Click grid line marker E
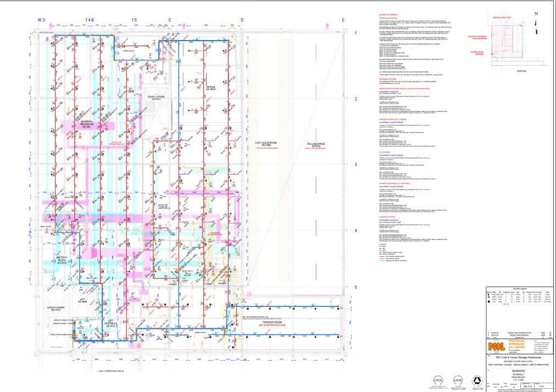Image resolution: width=556 pixels, height=392 pixels. (343, 20)
